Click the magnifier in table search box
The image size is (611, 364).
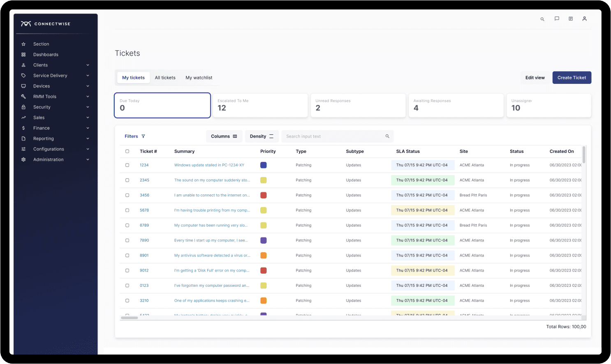[x=387, y=136]
